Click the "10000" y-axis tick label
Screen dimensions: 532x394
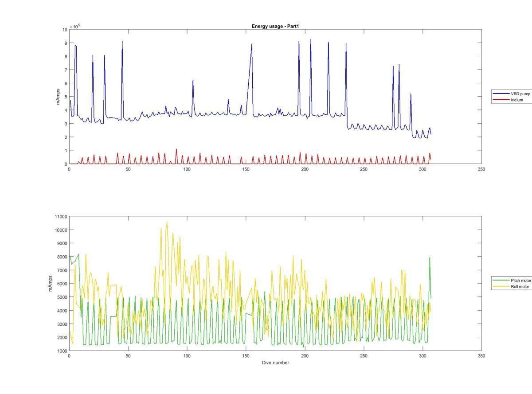pos(61,230)
